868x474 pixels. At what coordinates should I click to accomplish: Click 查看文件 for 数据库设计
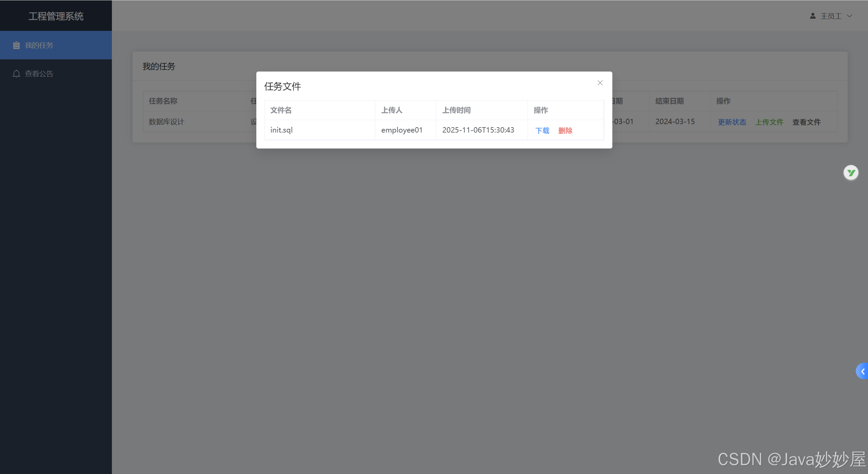coord(806,122)
